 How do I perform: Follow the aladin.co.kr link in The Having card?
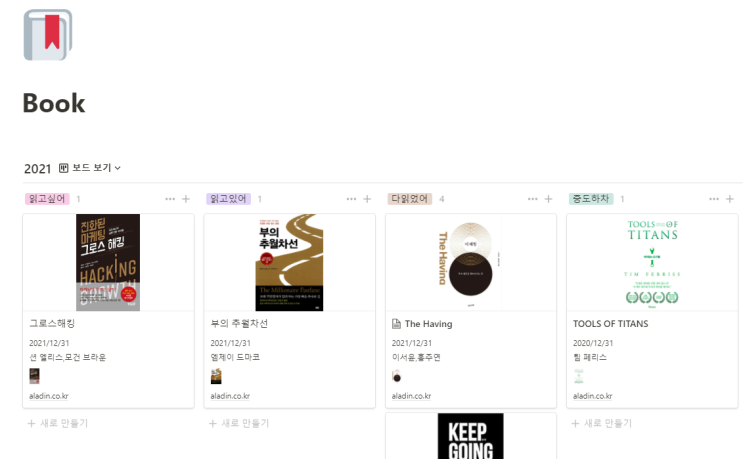click(411, 396)
